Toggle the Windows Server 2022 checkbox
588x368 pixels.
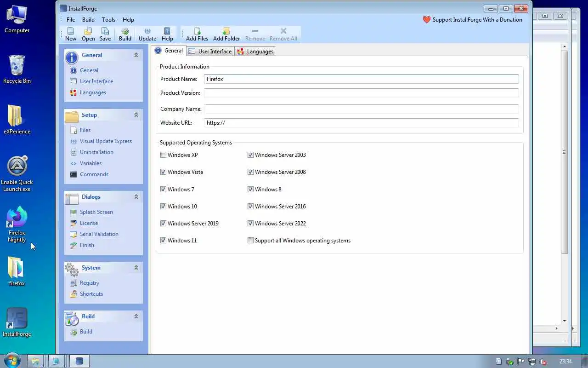250,224
